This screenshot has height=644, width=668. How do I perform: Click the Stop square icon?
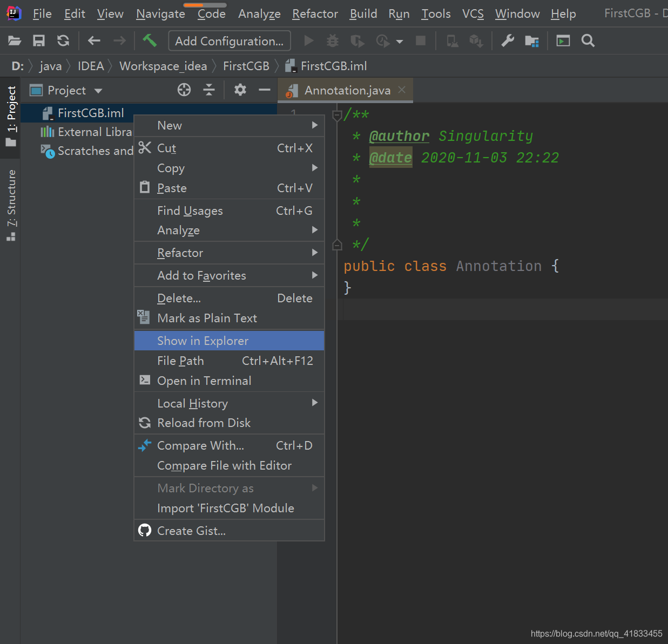click(421, 40)
